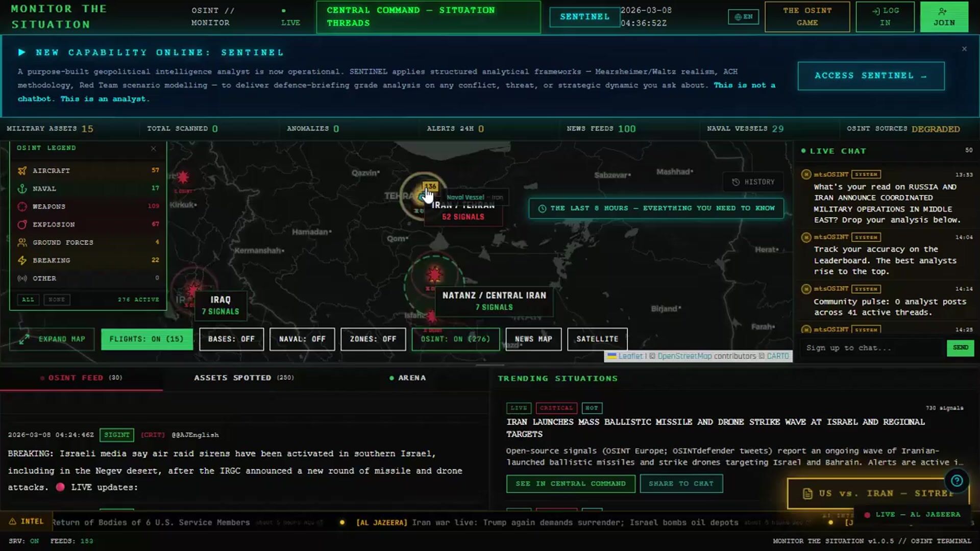The image size is (980, 551).
Task: Expand the map with Expand Map
Action: tap(52, 339)
